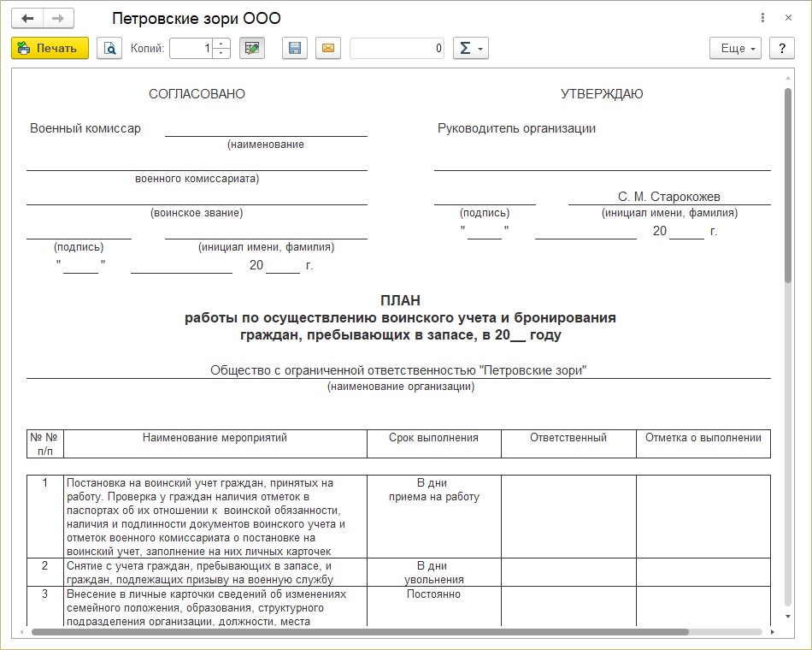The height and width of the screenshot is (650, 812).
Task: Click the scroll-left arrow of the horizontal scrollbar
Action: click(x=21, y=632)
